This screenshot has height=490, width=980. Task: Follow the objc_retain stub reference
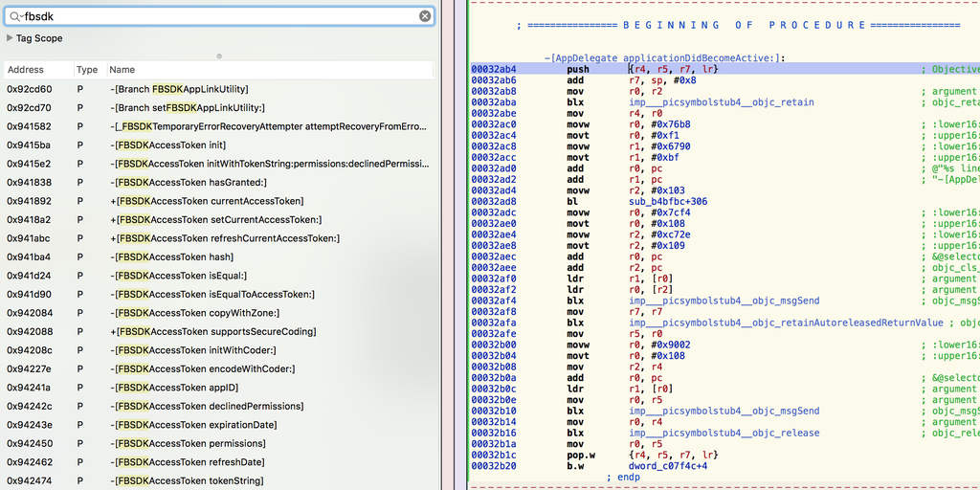point(721,102)
